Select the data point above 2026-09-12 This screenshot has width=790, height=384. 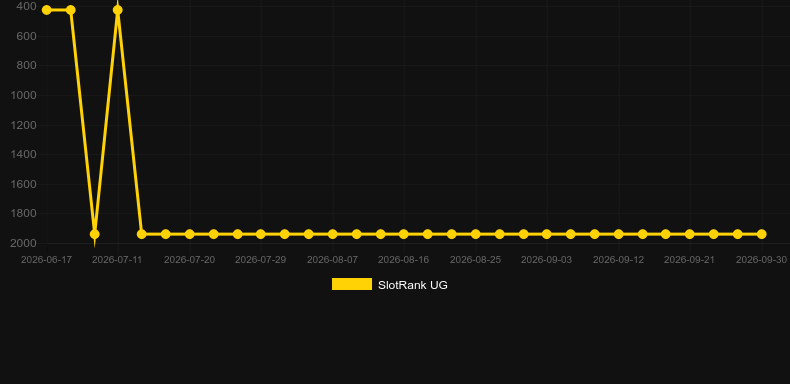coord(618,234)
